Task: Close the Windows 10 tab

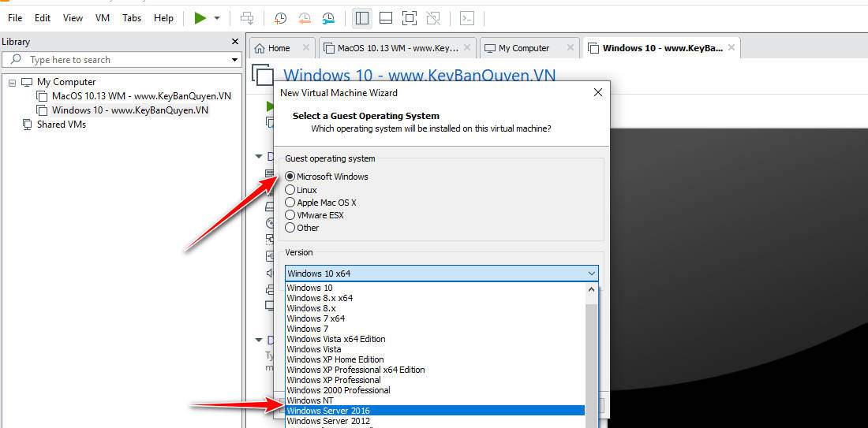Action: click(731, 48)
